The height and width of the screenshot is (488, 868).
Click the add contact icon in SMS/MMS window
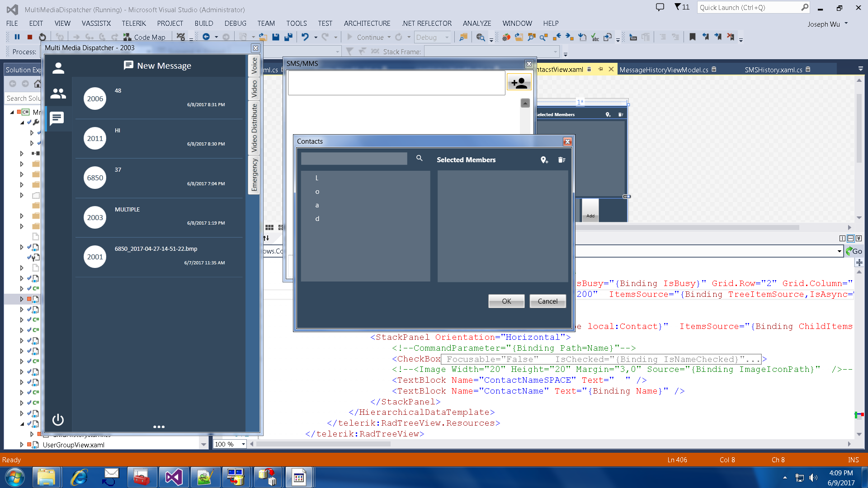pyautogui.click(x=519, y=83)
